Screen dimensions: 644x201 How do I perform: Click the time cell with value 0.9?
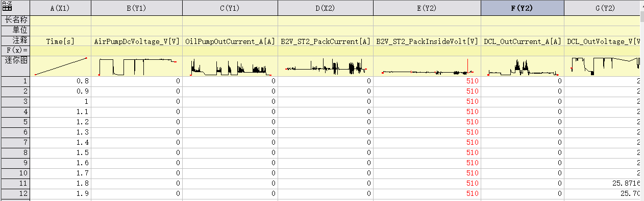tap(60, 92)
